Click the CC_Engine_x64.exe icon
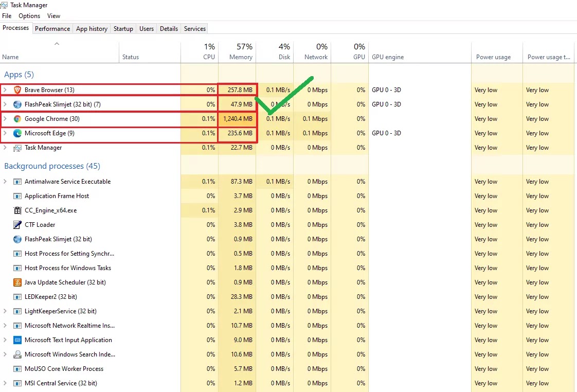The image size is (577, 392). 17,210
